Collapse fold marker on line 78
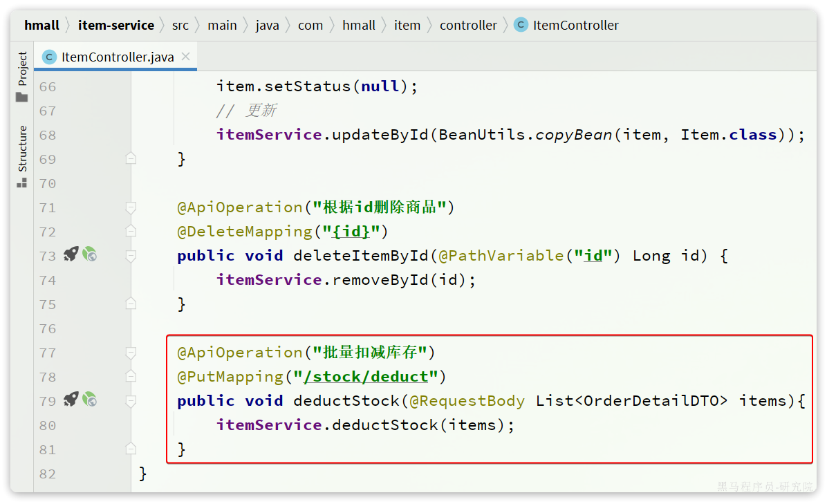827x504 pixels. (x=131, y=376)
